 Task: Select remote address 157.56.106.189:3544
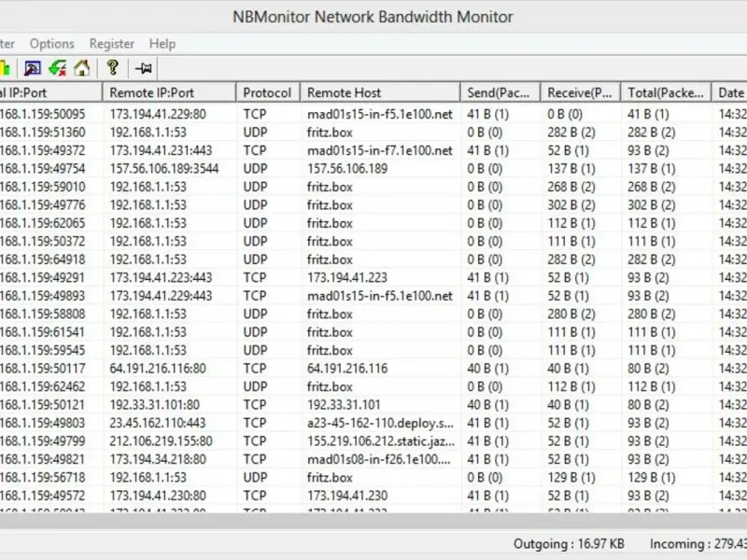point(164,169)
